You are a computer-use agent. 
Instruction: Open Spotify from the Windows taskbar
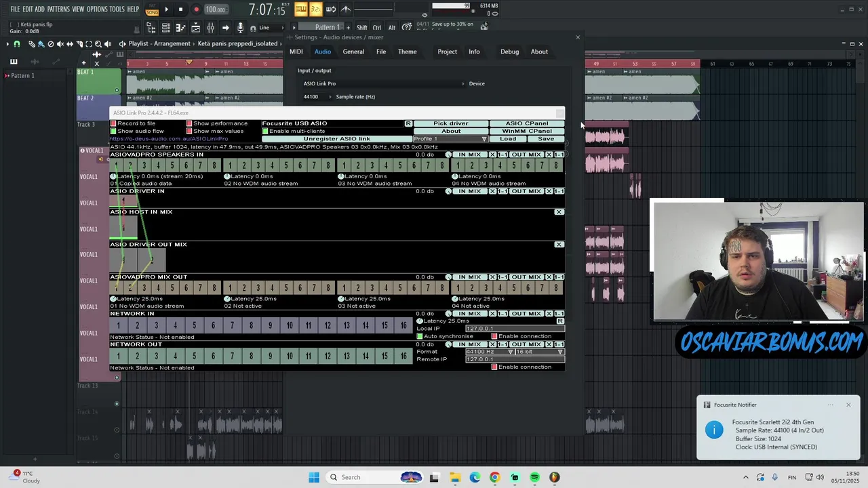click(x=534, y=477)
